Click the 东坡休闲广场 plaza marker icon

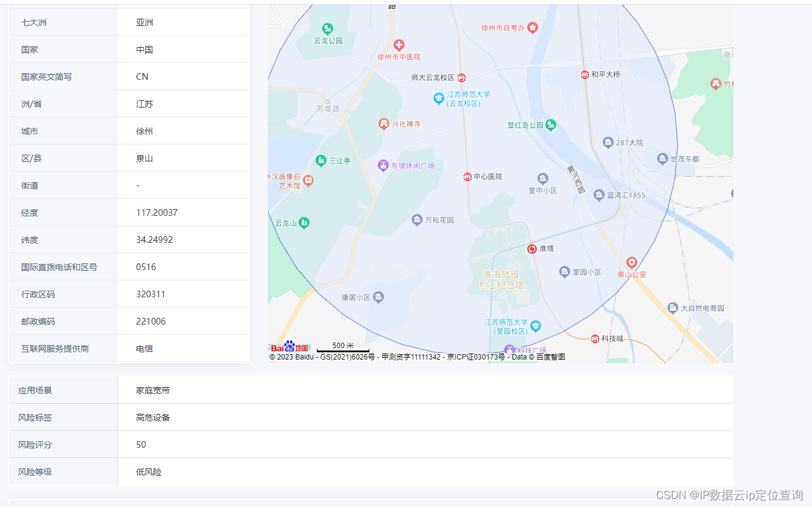(x=383, y=165)
